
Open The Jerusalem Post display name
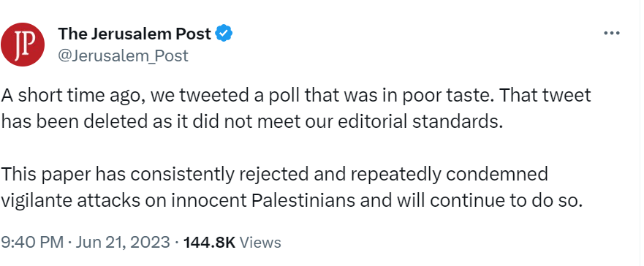[x=135, y=34]
